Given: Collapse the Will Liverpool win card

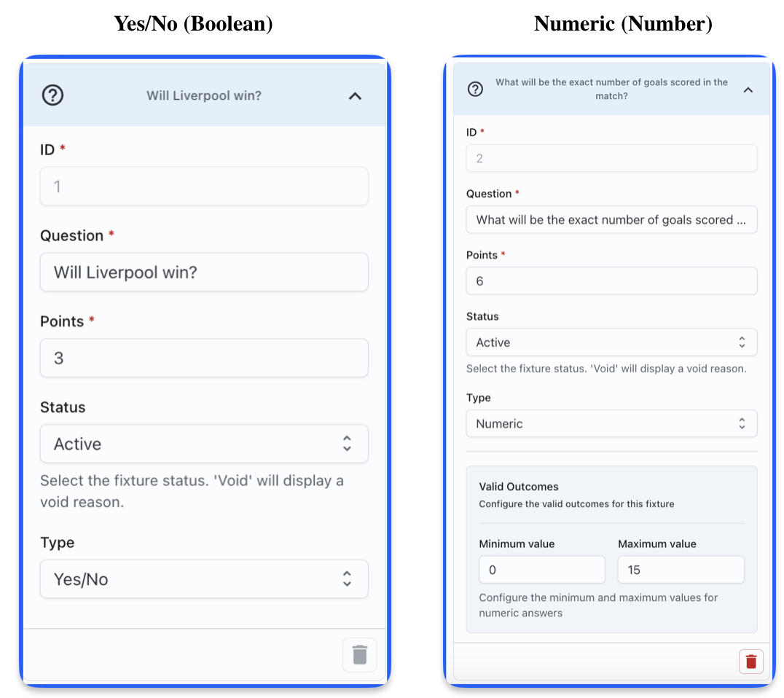Looking at the screenshot, I should 355,95.
